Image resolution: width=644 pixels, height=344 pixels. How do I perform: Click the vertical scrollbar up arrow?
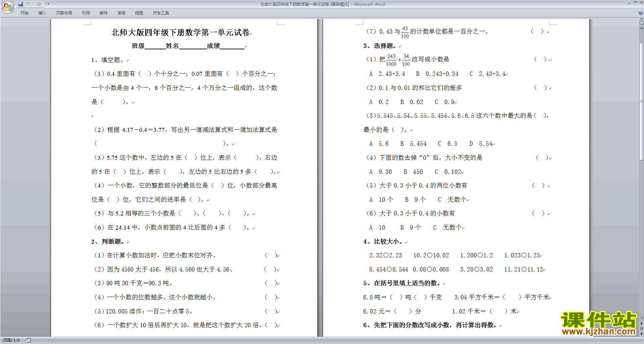(x=642, y=28)
